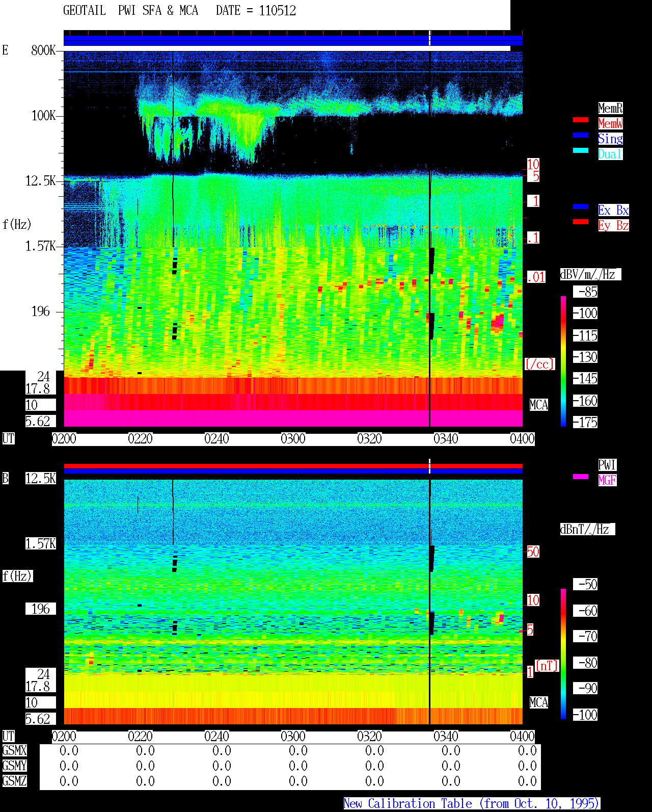Click the '[/cc]' density unit label

tap(539, 364)
